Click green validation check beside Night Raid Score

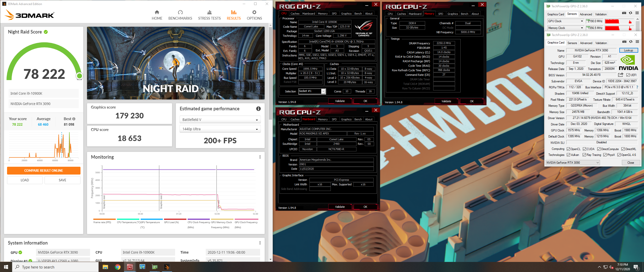pyautogui.click(x=46, y=32)
